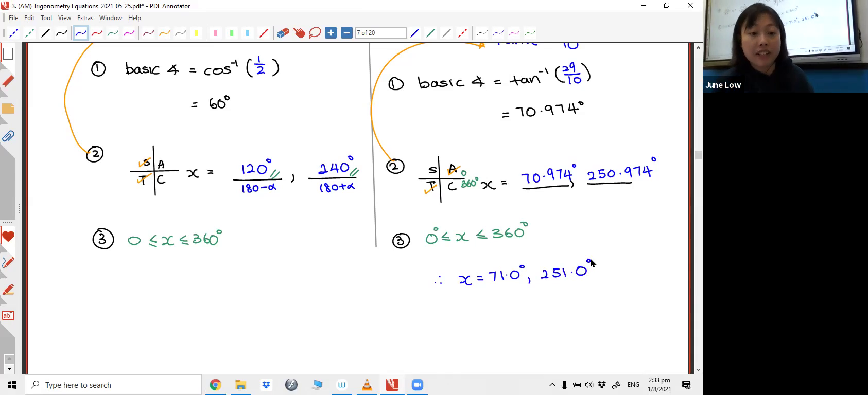
Task: Open the View menu
Action: (64, 18)
